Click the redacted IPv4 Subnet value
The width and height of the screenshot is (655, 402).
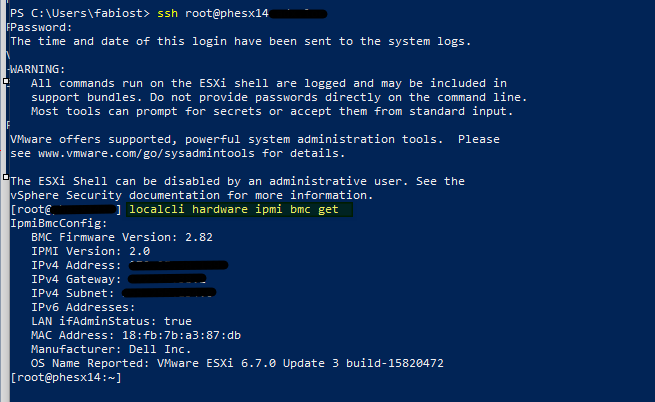point(169,293)
